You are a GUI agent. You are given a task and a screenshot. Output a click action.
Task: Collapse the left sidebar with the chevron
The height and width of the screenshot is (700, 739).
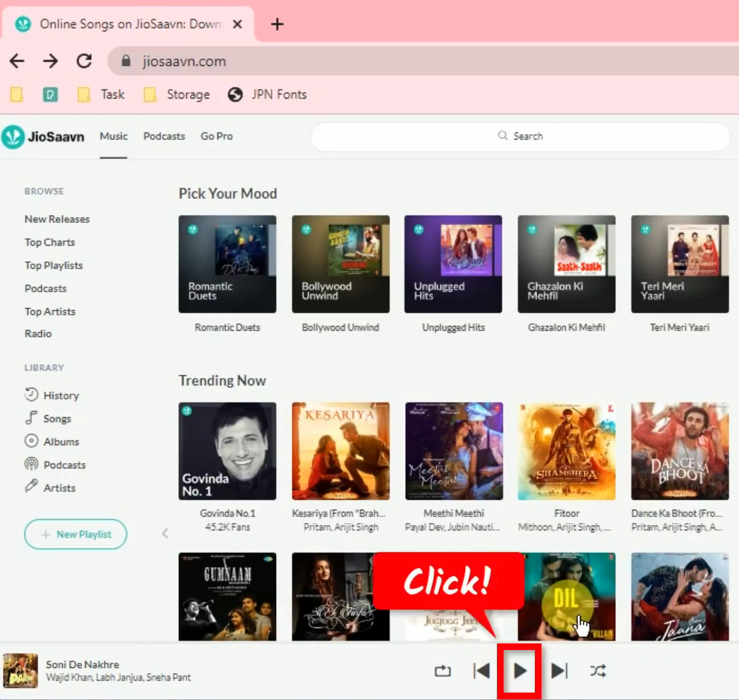coord(164,533)
